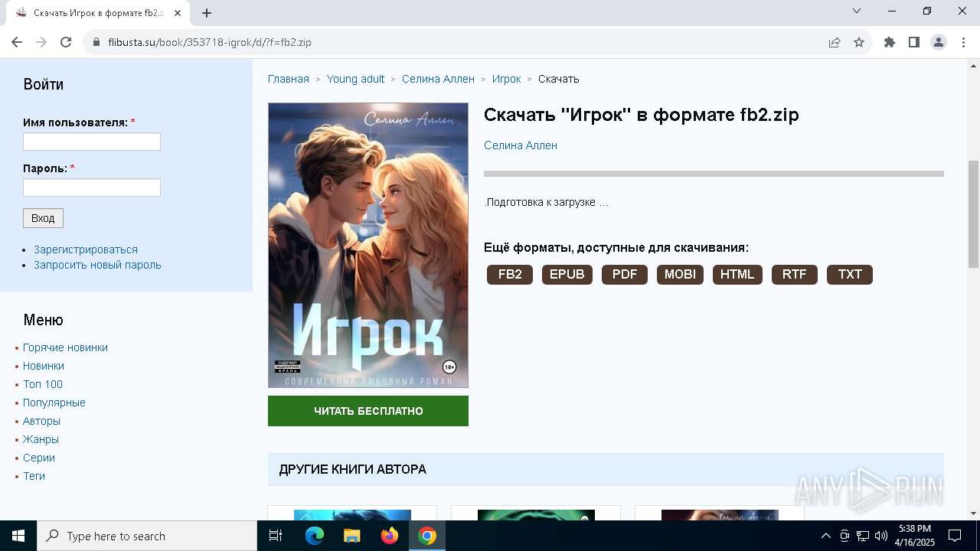
Task: Open Зарегистрироваться link
Action: point(86,249)
